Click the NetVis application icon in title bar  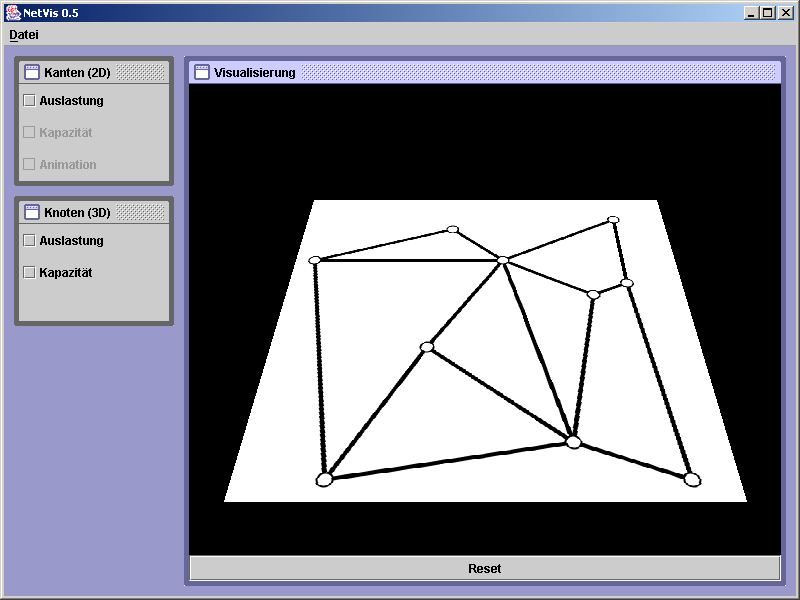[13, 13]
